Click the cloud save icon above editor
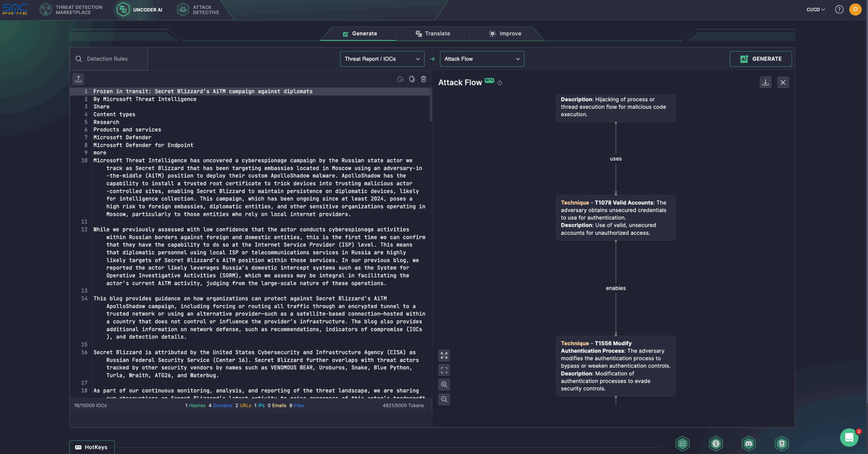This screenshot has width=868, height=454. click(400, 79)
